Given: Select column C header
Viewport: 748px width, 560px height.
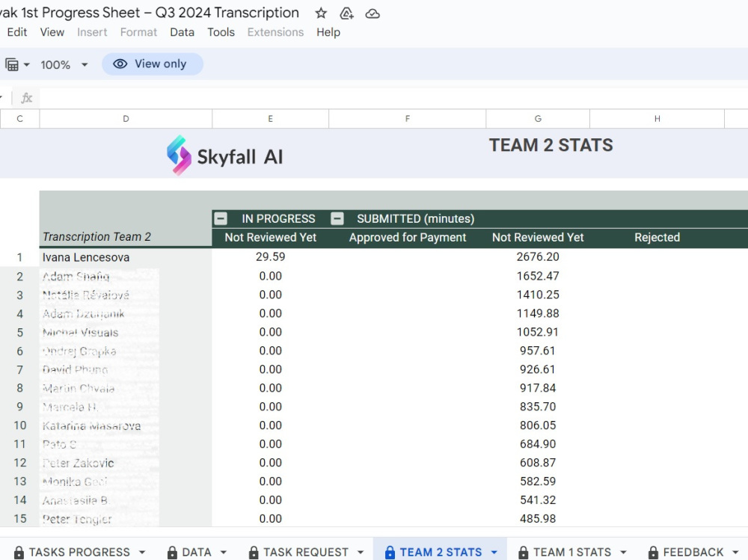Looking at the screenshot, I should [19, 119].
